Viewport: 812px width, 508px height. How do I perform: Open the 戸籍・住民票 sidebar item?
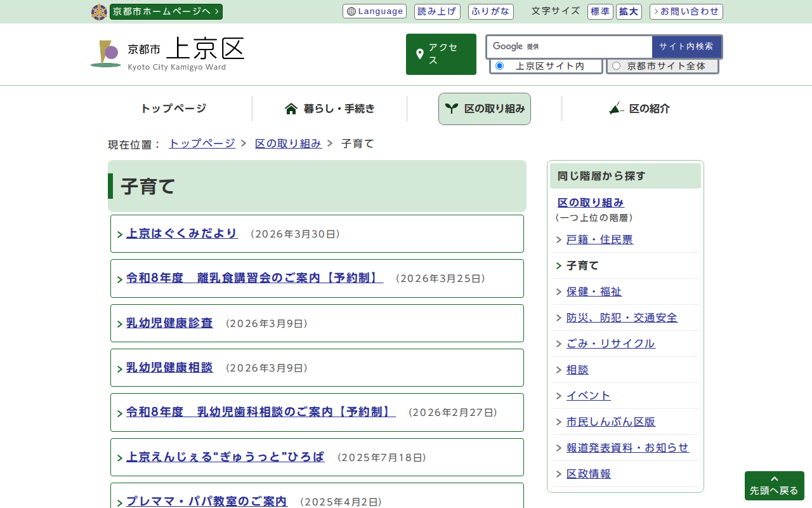click(599, 239)
